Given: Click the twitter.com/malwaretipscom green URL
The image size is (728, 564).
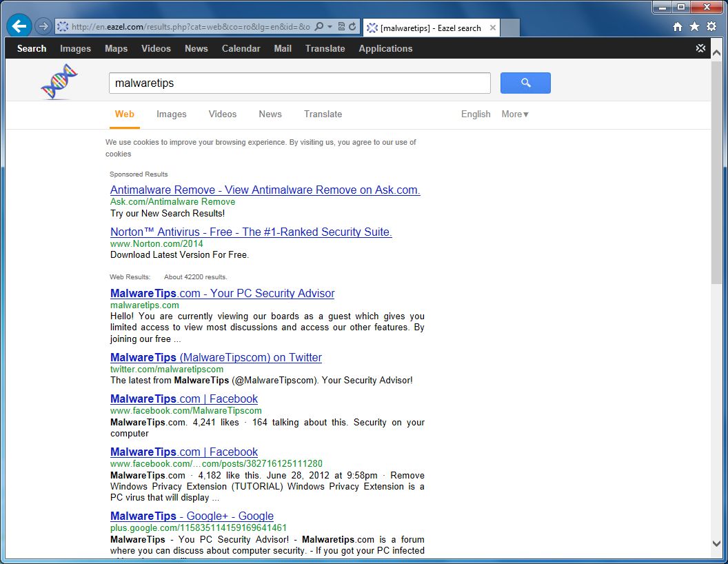Looking at the screenshot, I should pos(167,369).
